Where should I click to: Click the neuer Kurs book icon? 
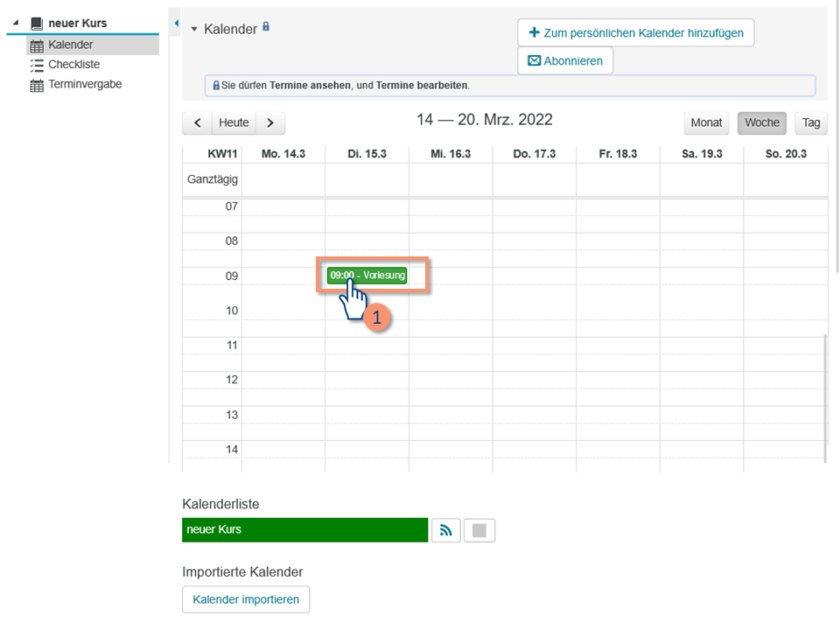coord(37,24)
